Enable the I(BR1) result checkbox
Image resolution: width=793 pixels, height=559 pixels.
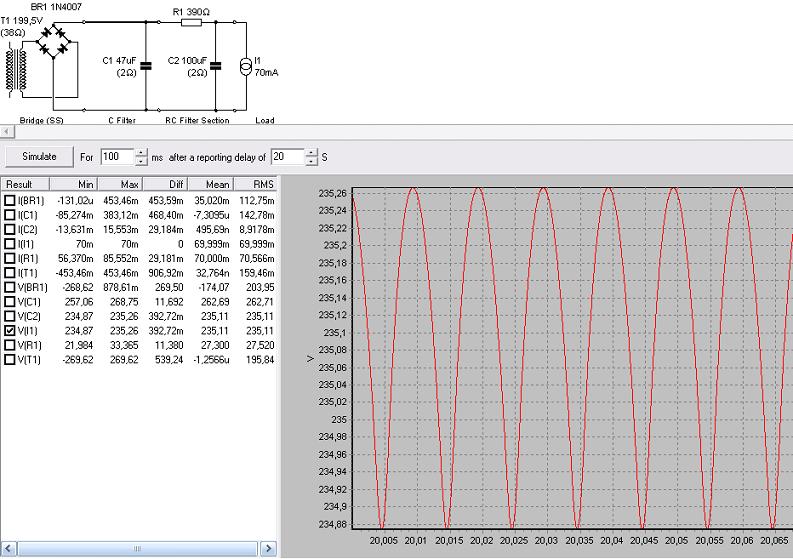click(x=10, y=201)
